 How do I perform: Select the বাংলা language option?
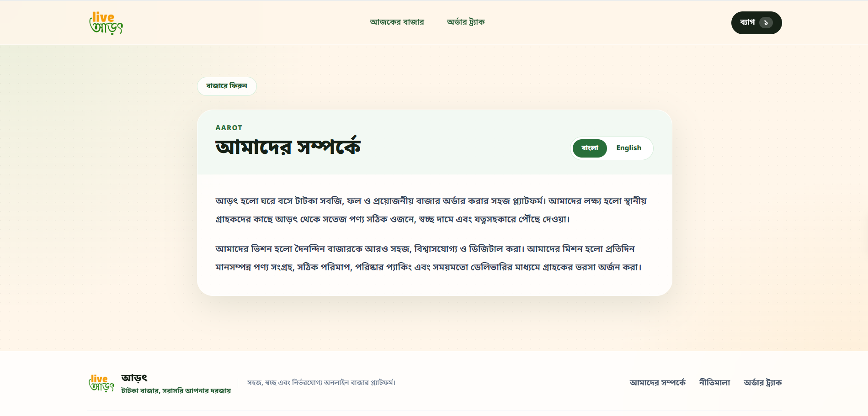590,148
